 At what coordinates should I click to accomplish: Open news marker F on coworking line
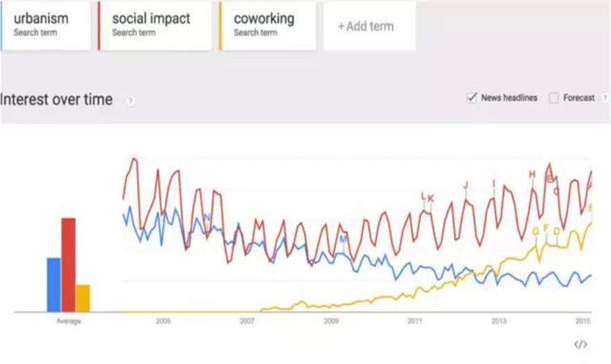click(546, 228)
